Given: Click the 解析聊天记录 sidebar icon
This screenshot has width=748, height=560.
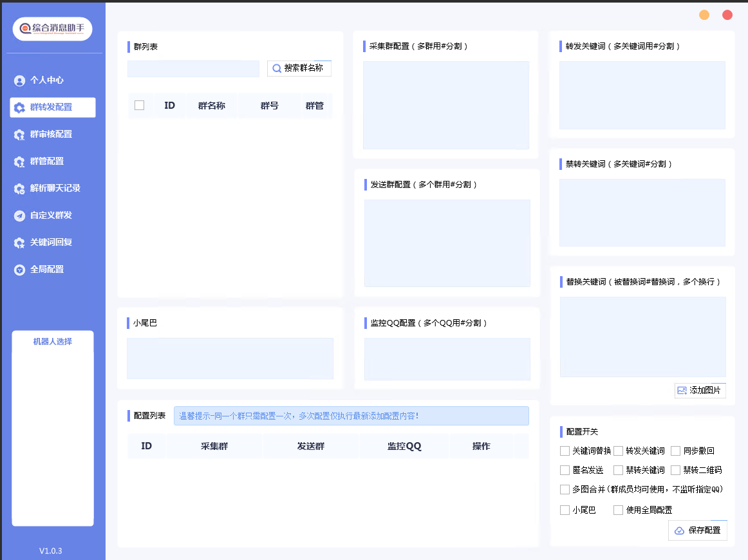Looking at the screenshot, I should tap(19, 189).
